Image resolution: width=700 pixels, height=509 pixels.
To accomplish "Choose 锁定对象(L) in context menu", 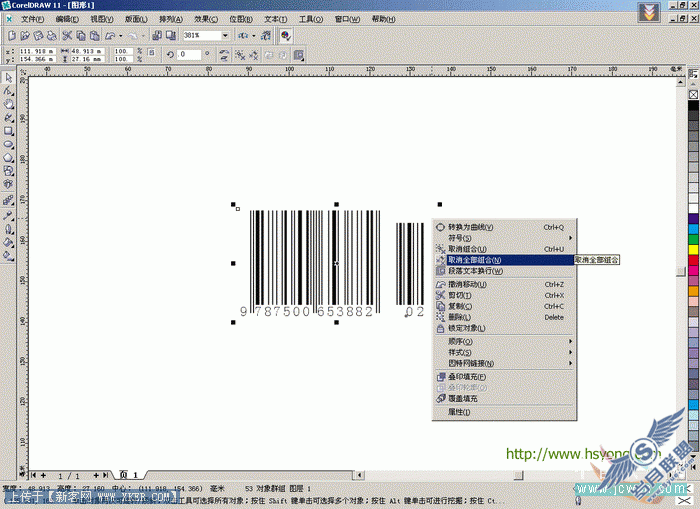I will (504, 328).
